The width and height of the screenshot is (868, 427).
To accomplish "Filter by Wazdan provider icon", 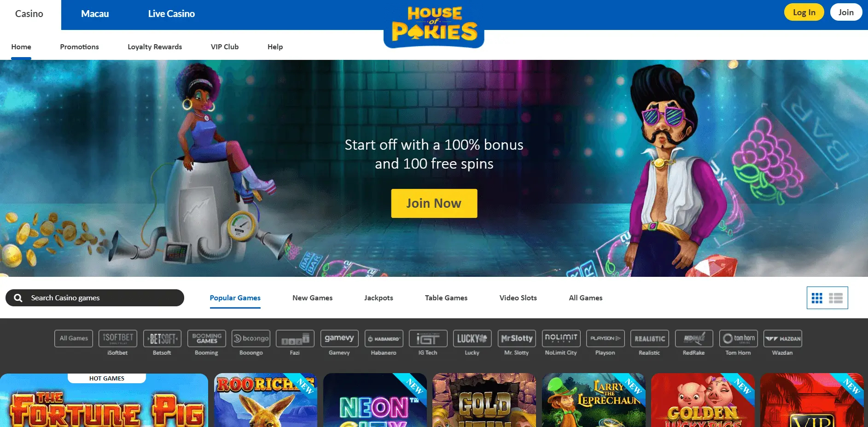I will (x=782, y=339).
